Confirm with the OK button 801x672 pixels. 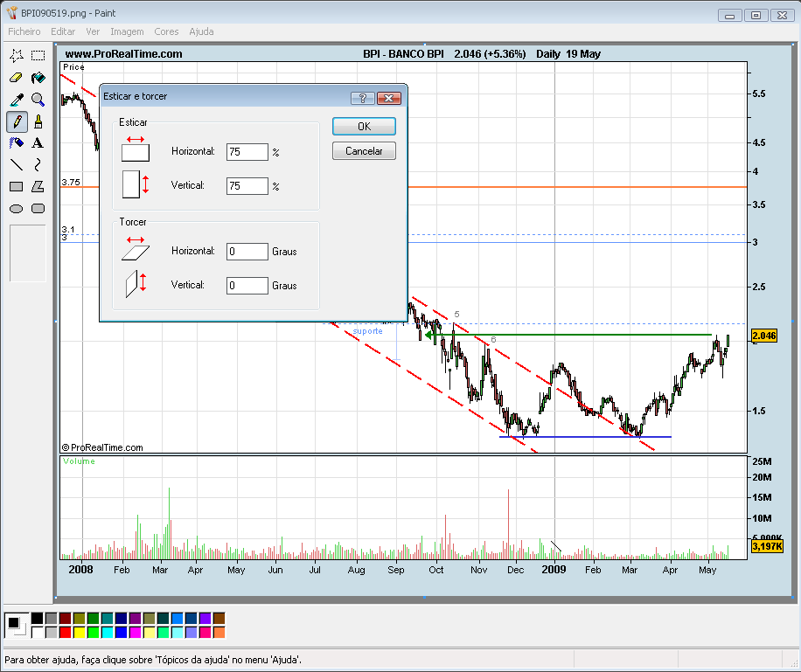(x=364, y=126)
